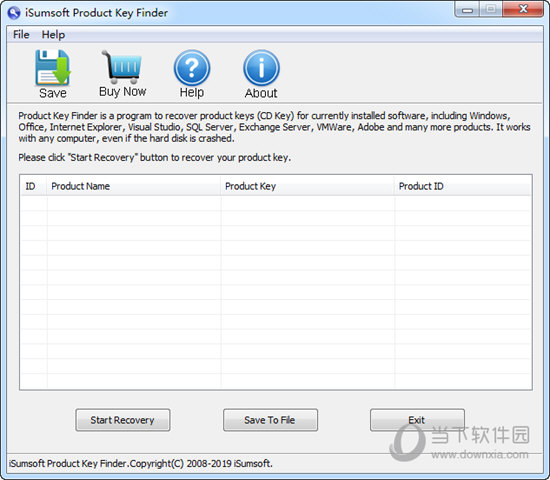Viewport: 550px width, 480px height.
Task: Sort by the ID column header
Action: pos(33,186)
